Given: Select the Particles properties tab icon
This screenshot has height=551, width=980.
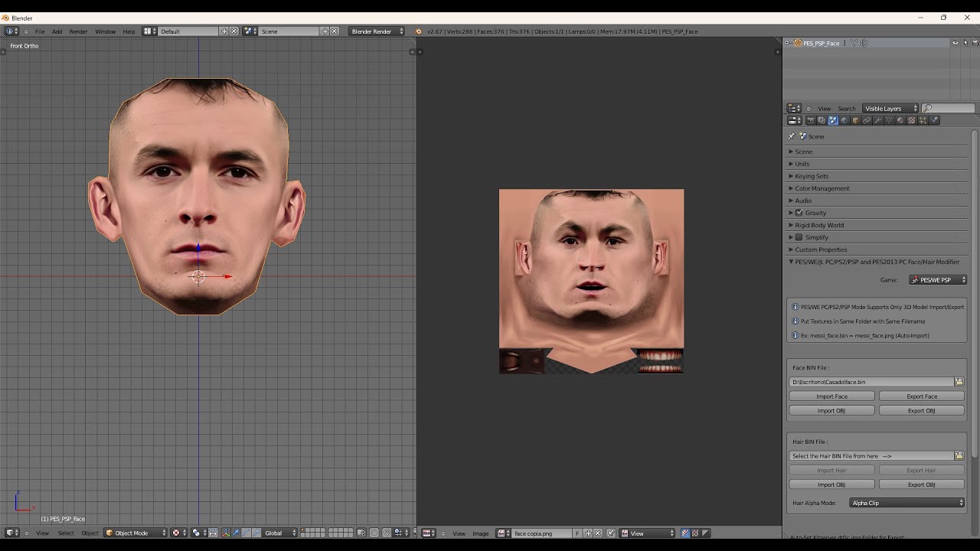Looking at the screenshot, I should click(923, 120).
